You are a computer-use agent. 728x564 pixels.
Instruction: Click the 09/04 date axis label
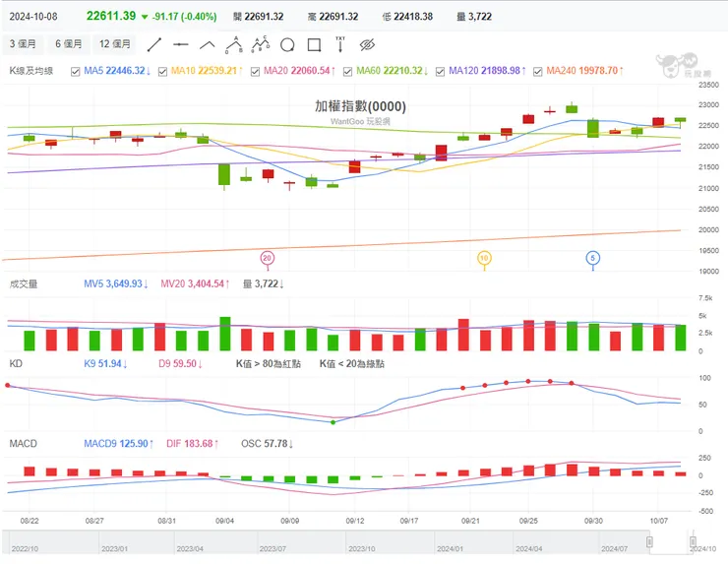(224, 521)
